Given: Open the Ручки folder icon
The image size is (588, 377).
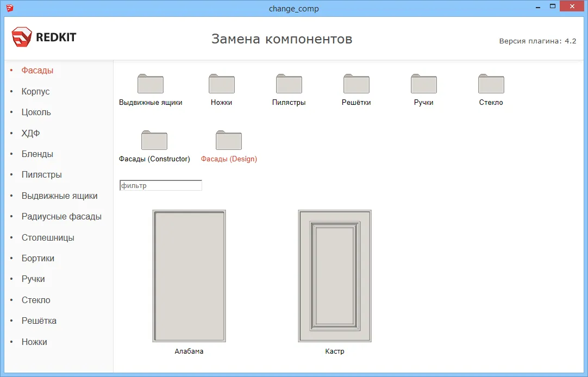Looking at the screenshot, I should tap(424, 84).
